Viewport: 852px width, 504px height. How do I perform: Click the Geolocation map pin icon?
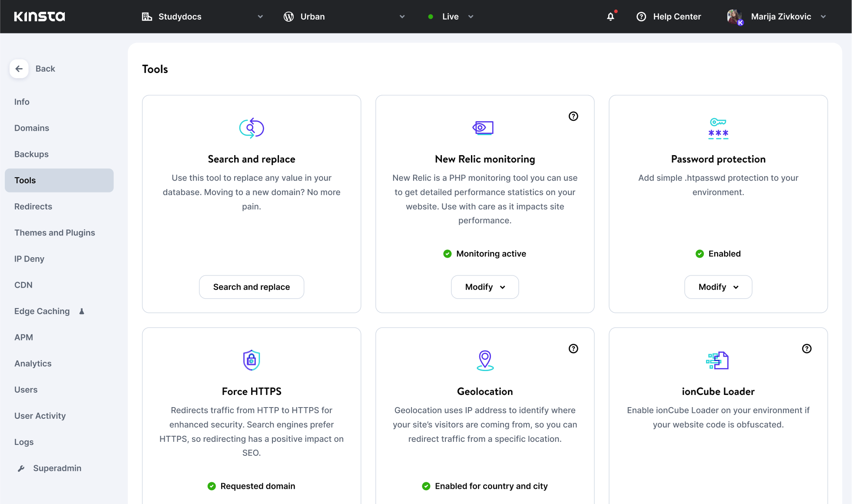[484, 360]
